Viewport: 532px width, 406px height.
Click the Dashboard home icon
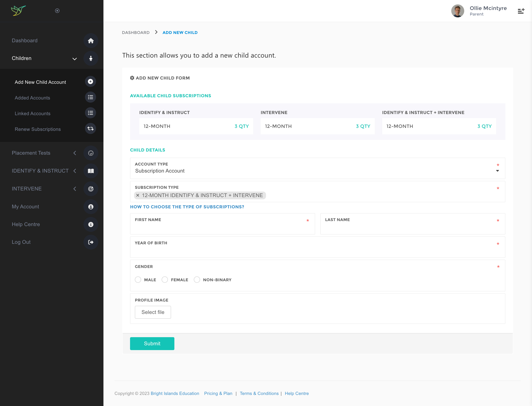(x=91, y=41)
